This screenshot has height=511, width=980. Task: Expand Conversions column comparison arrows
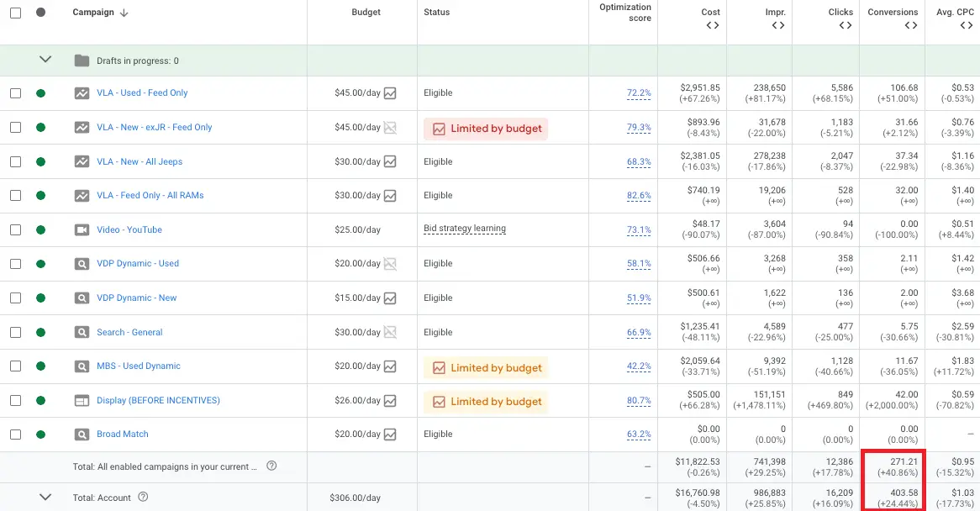(x=911, y=25)
